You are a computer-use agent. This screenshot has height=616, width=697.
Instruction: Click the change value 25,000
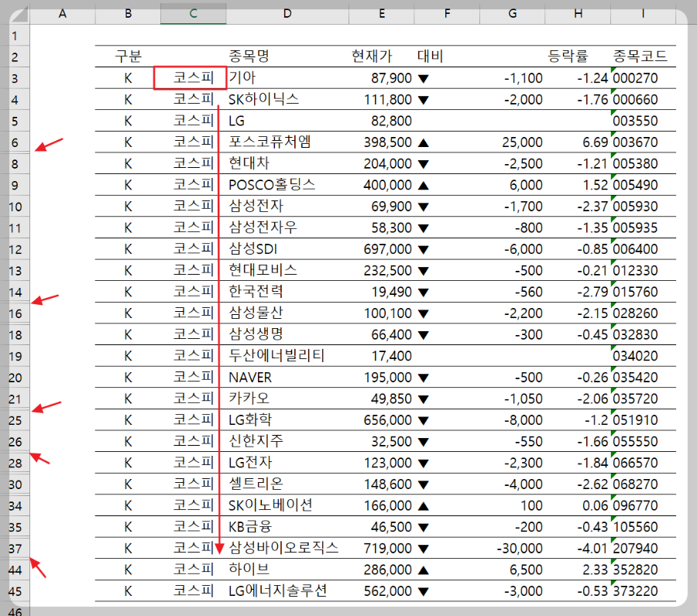click(522, 142)
